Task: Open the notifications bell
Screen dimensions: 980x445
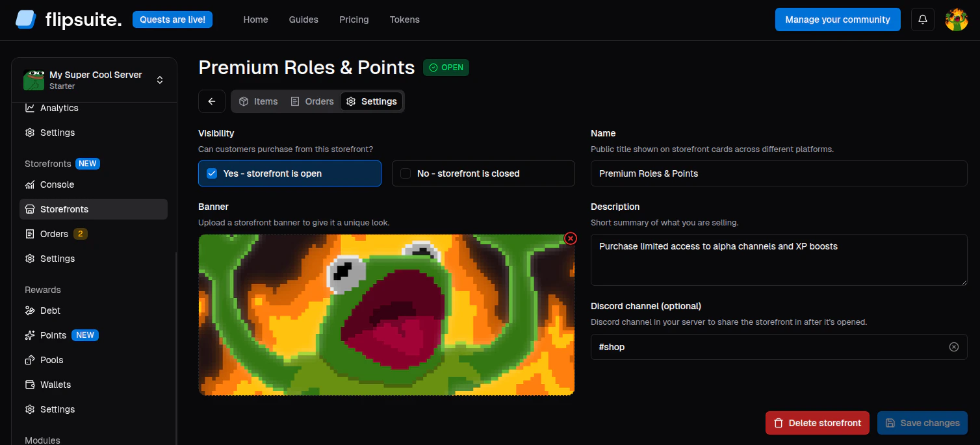Action: (x=923, y=19)
